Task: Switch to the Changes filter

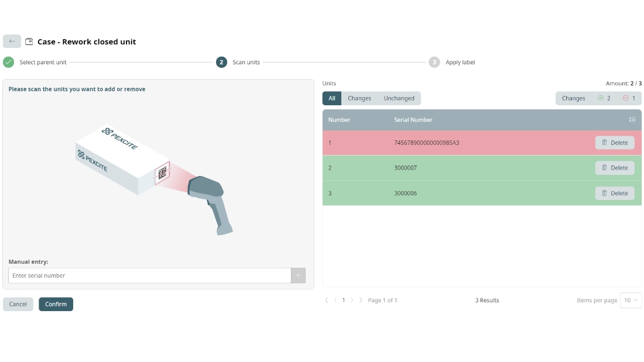Action: (359, 98)
